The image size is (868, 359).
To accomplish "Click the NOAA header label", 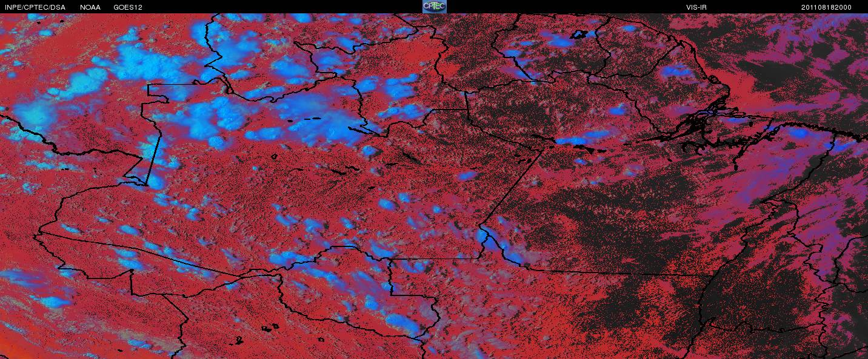I will pyautogui.click(x=90, y=7).
